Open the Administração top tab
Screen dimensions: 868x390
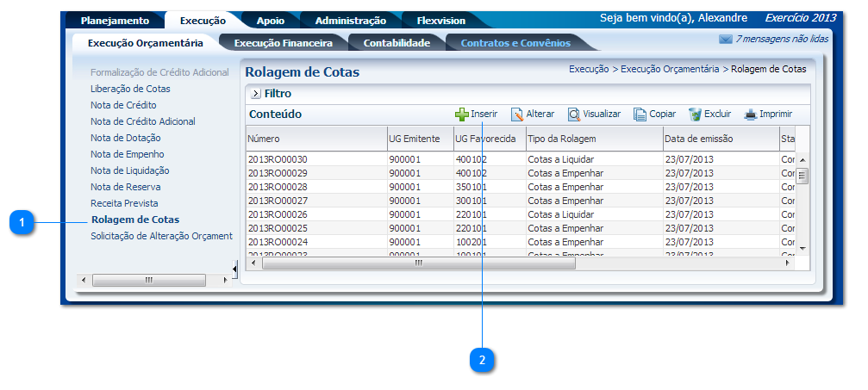pyautogui.click(x=350, y=21)
